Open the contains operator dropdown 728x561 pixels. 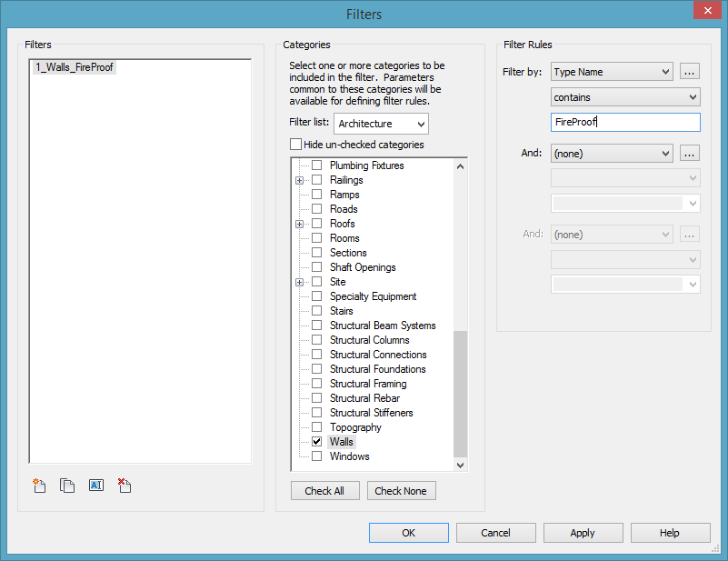pos(625,97)
